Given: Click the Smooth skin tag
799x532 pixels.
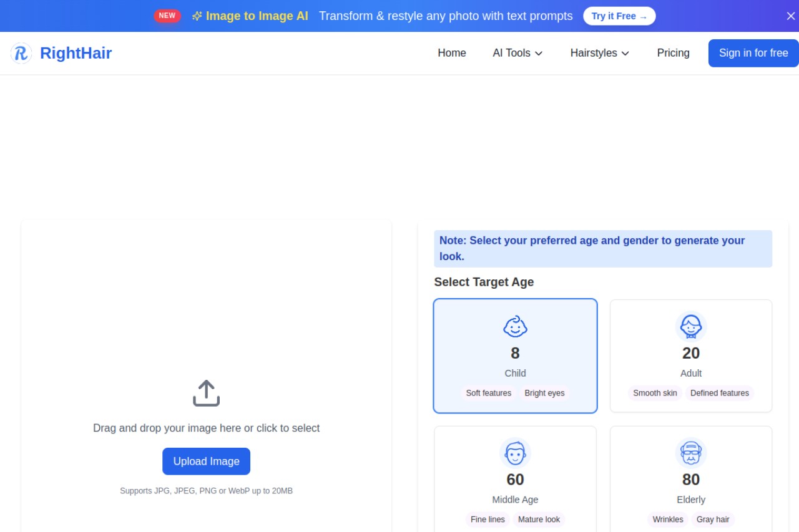Looking at the screenshot, I should tap(655, 393).
